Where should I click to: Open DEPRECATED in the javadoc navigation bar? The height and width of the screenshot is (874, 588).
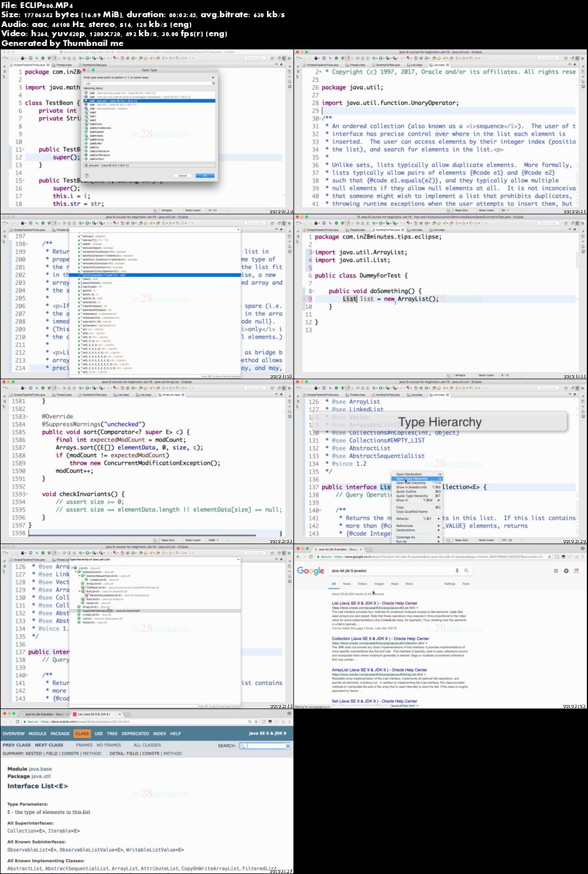coord(136,734)
